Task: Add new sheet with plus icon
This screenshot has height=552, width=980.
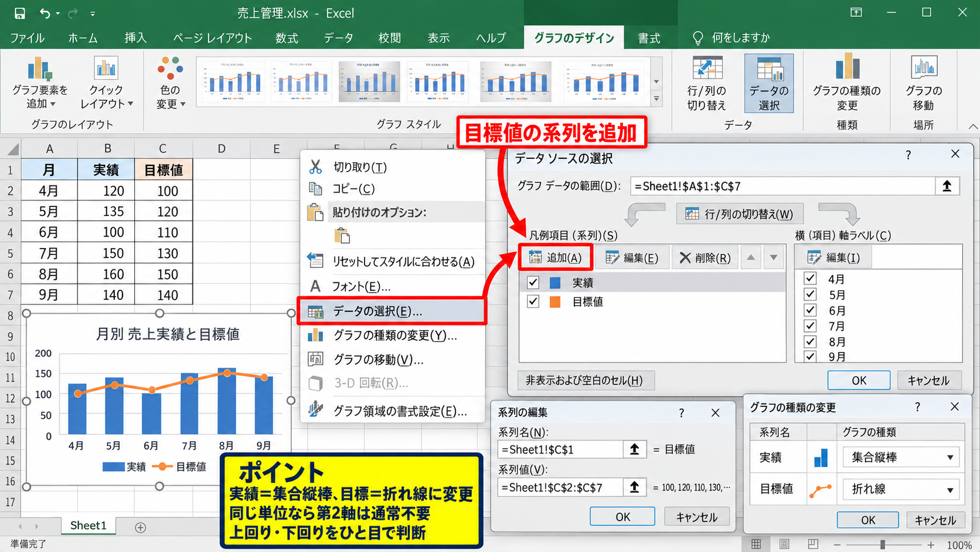Action: [x=140, y=527]
